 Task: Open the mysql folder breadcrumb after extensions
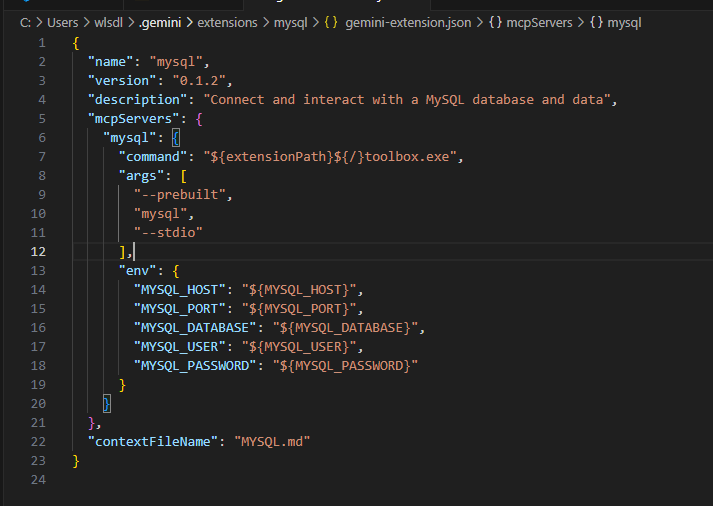291,23
